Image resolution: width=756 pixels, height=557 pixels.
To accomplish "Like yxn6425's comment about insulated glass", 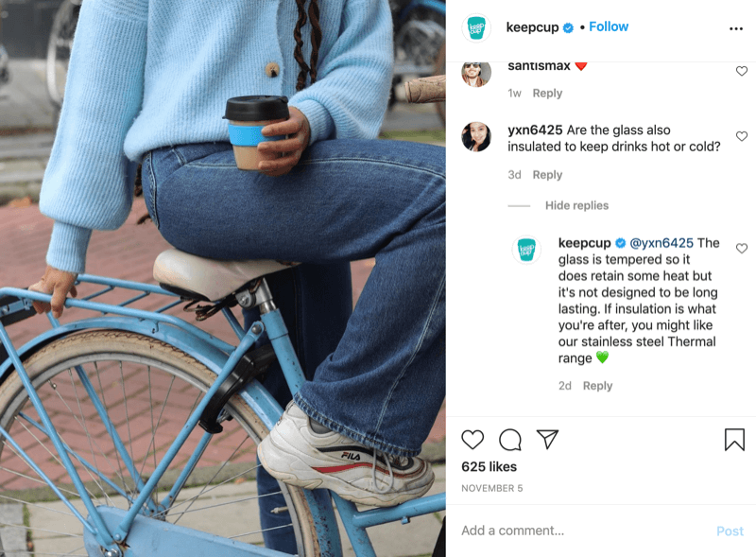I will click(742, 136).
